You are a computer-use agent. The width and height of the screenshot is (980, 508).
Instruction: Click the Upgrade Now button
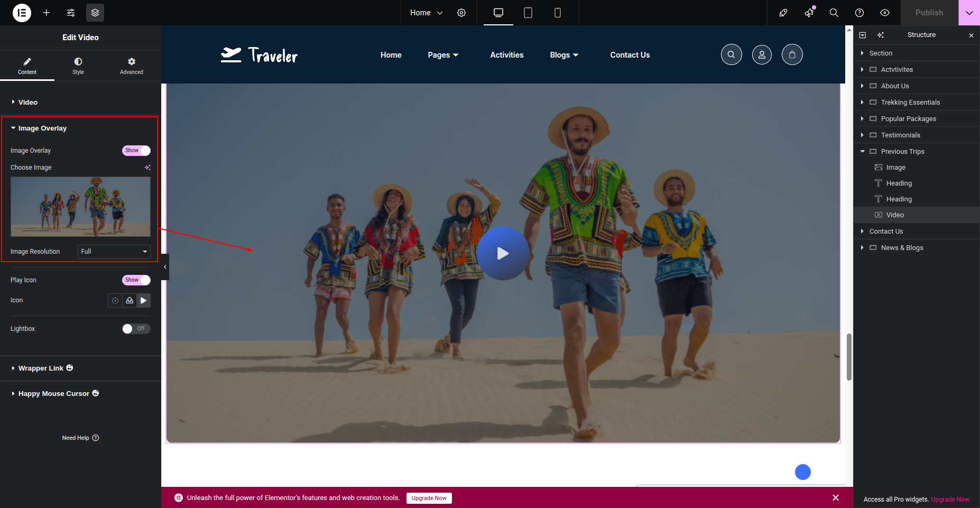coord(429,498)
